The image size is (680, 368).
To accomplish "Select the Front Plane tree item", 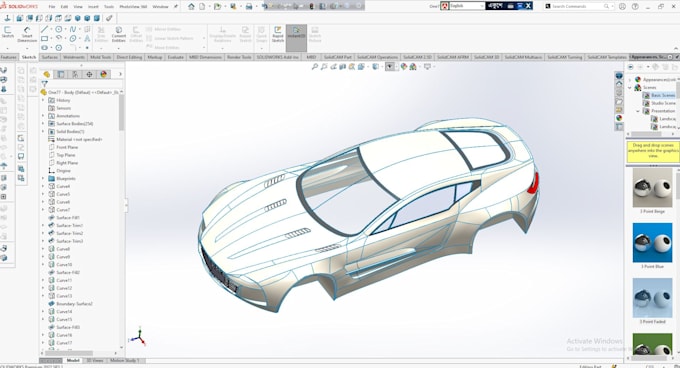I will (67, 147).
